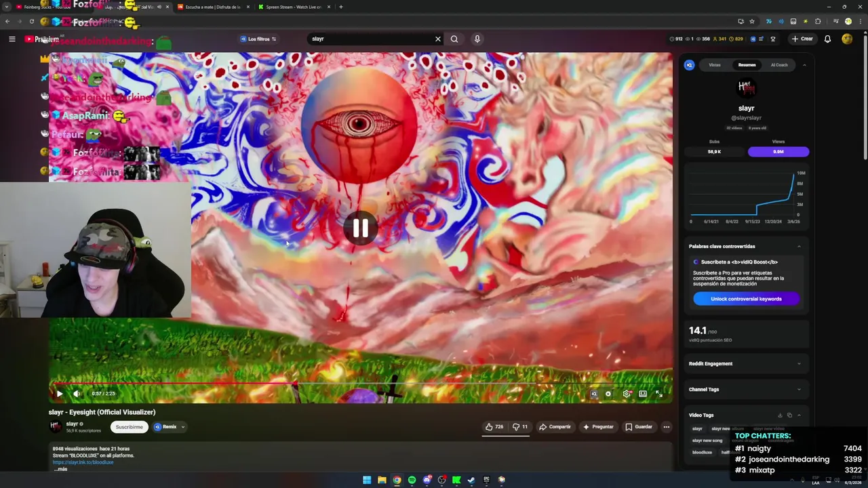868x488 pixels.
Task: Open the account avatar menu
Action: 847,39
